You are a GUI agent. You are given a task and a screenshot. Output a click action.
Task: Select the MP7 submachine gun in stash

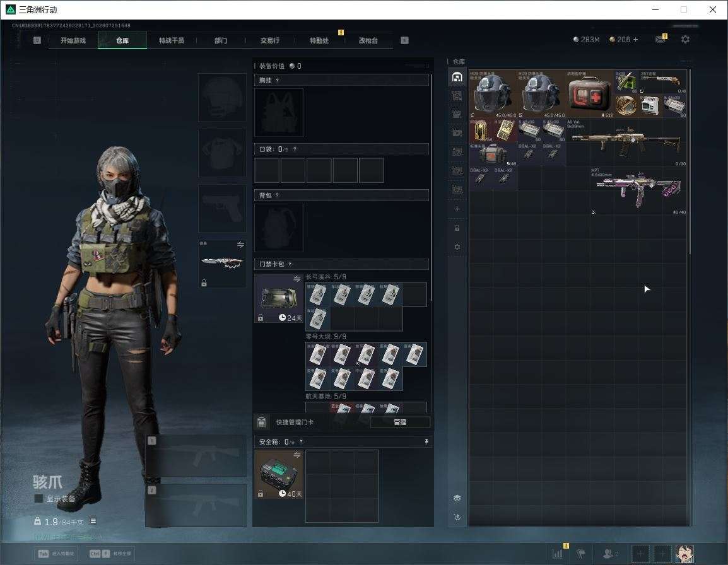[638, 190]
